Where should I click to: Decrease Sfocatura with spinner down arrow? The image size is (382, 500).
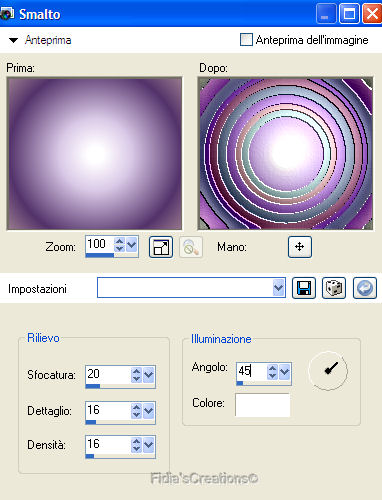coord(136,378)
